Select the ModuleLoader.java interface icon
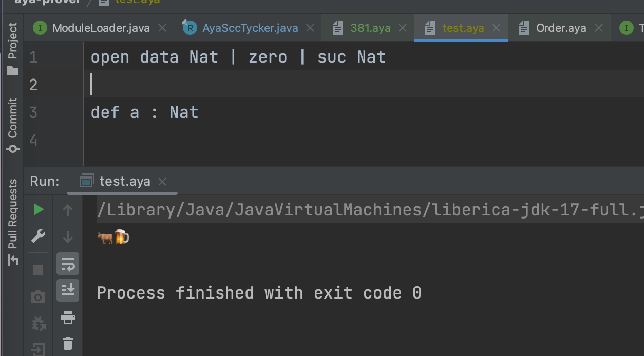 [x=40, y=28]
